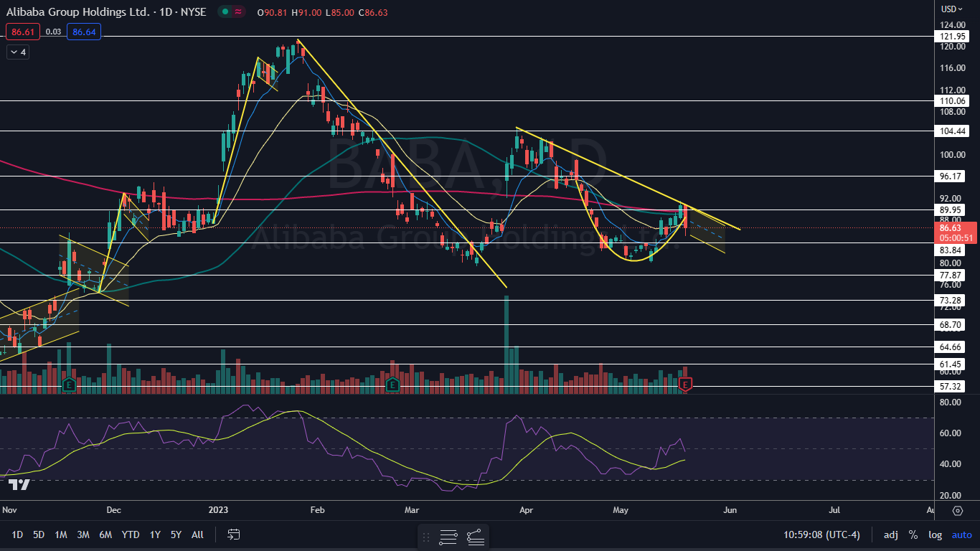This screenshot has height=551, width=980.
Task: Click the 83.84 horizontal line price label
Action: click(950, 250)
